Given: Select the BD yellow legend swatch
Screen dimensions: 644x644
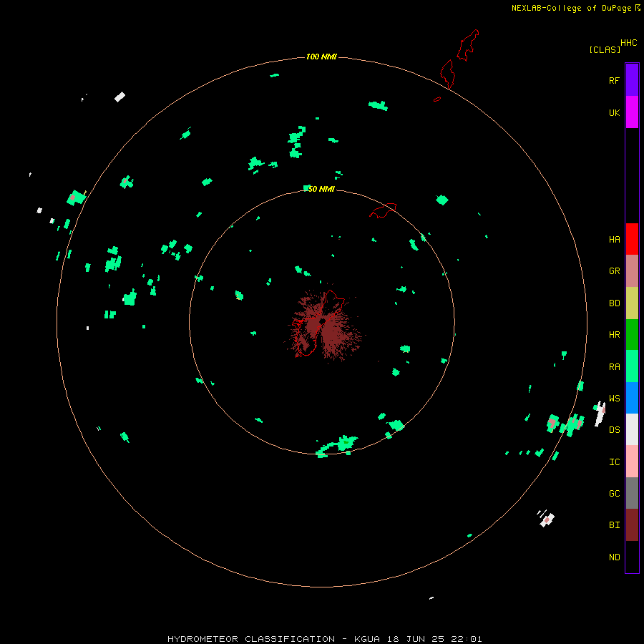Looking at the screenshot, I should click(x=632, y=303).
